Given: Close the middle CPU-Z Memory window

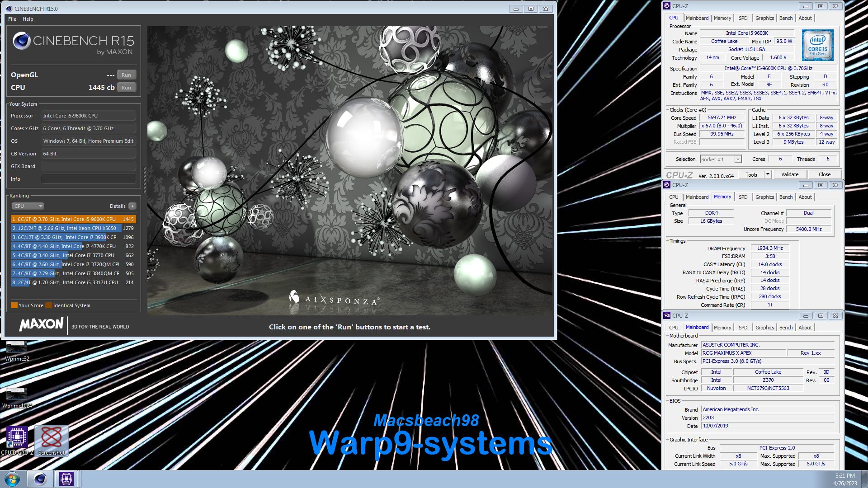Looking at the screenshot, I should coord(835,185).
